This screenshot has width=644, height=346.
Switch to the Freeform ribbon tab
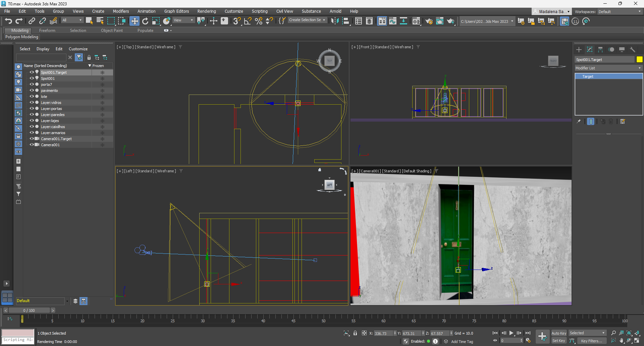coord(47,31)
